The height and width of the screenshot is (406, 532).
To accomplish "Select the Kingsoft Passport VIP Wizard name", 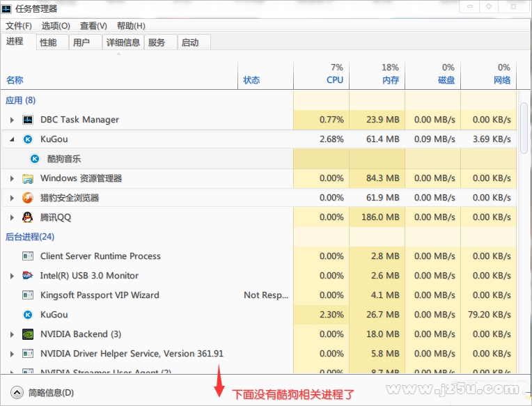I will [100, 295].
